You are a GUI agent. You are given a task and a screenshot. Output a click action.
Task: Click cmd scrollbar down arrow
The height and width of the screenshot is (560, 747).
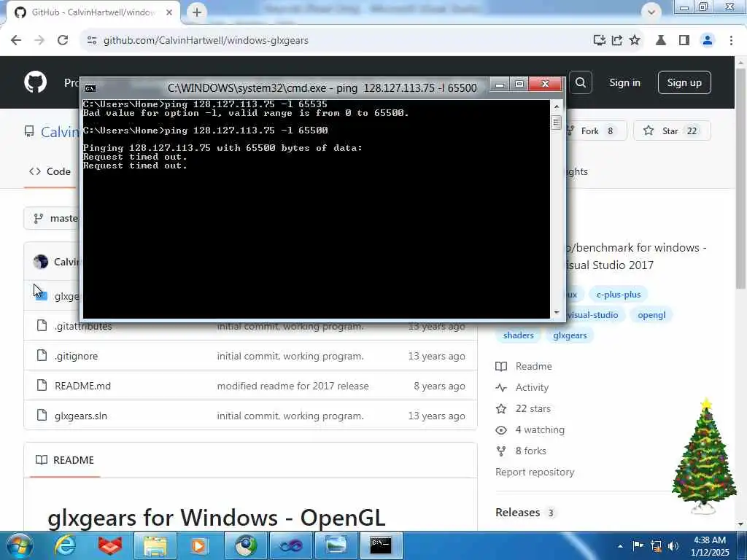click(x=557, y=313)
